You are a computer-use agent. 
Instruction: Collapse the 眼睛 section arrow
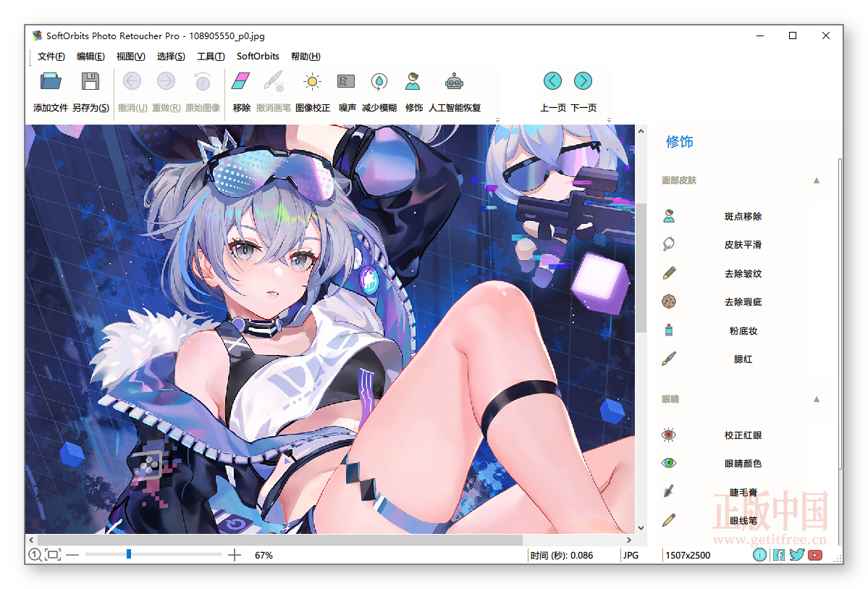tap(816, 399)
